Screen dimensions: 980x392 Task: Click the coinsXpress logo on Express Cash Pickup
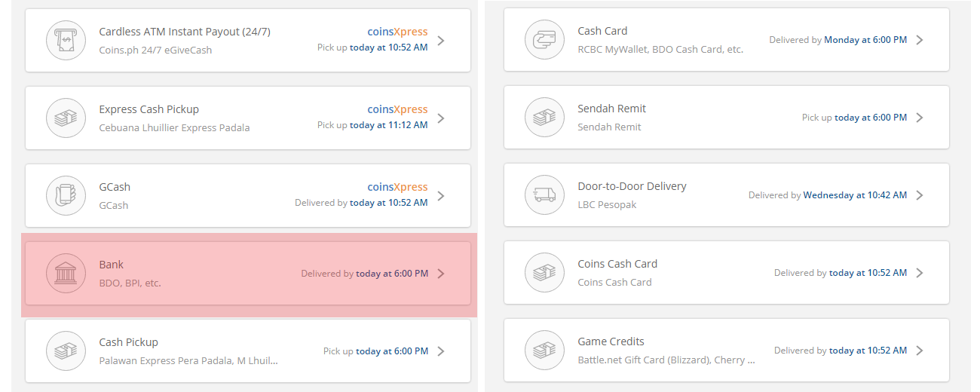point(397,109)
